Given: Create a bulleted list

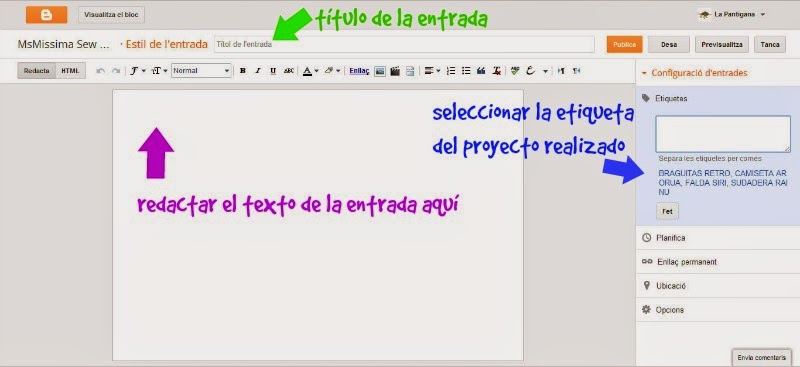Looking at the screenshot, I should point(466,71).
